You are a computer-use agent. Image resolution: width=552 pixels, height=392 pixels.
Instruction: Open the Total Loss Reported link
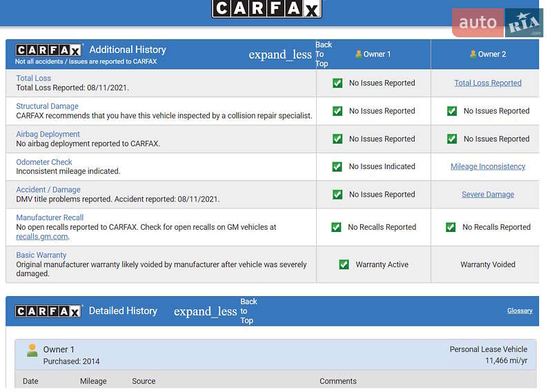coord(488,83)
